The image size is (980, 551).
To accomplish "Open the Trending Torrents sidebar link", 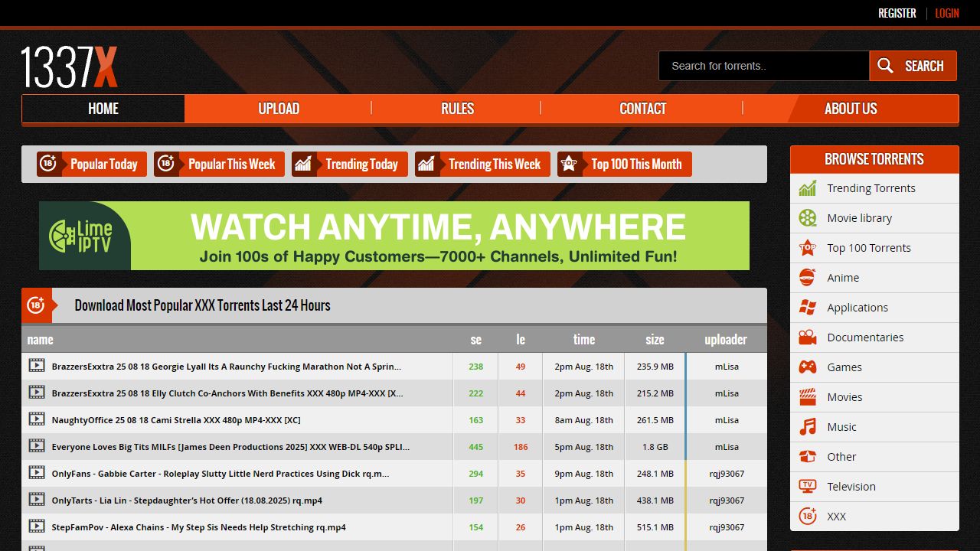I will (x=871, y=188).
